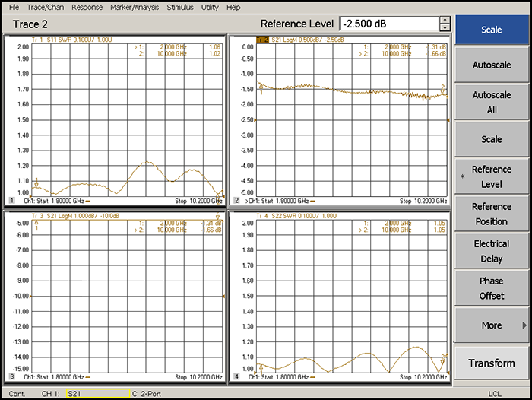Click marker 1 triangle on S11 trace

point(36,186)
